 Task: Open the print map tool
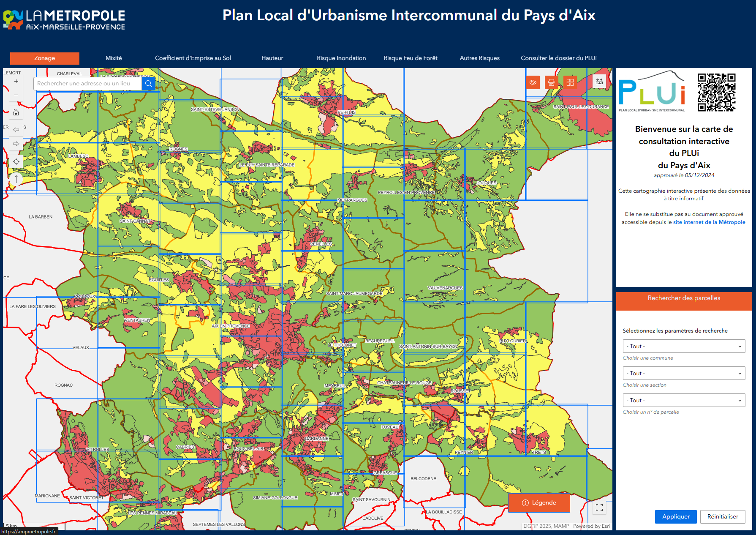(551, 82)
